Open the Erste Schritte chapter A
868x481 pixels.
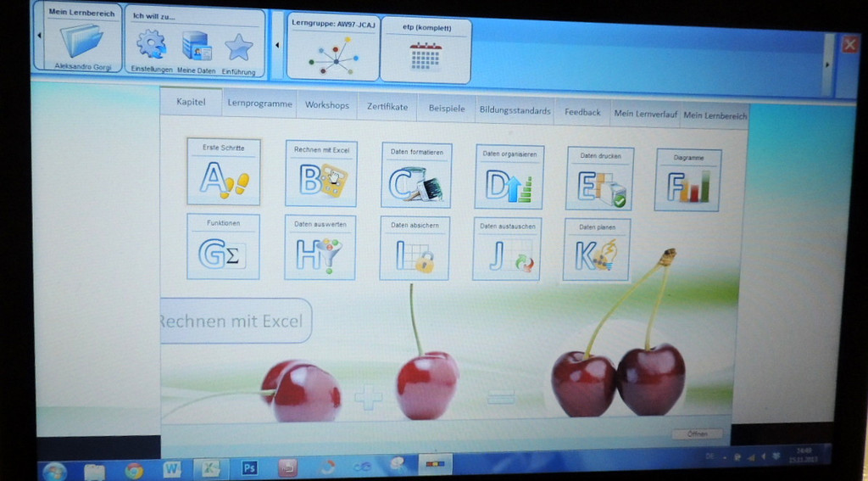[x=224, y=173]
